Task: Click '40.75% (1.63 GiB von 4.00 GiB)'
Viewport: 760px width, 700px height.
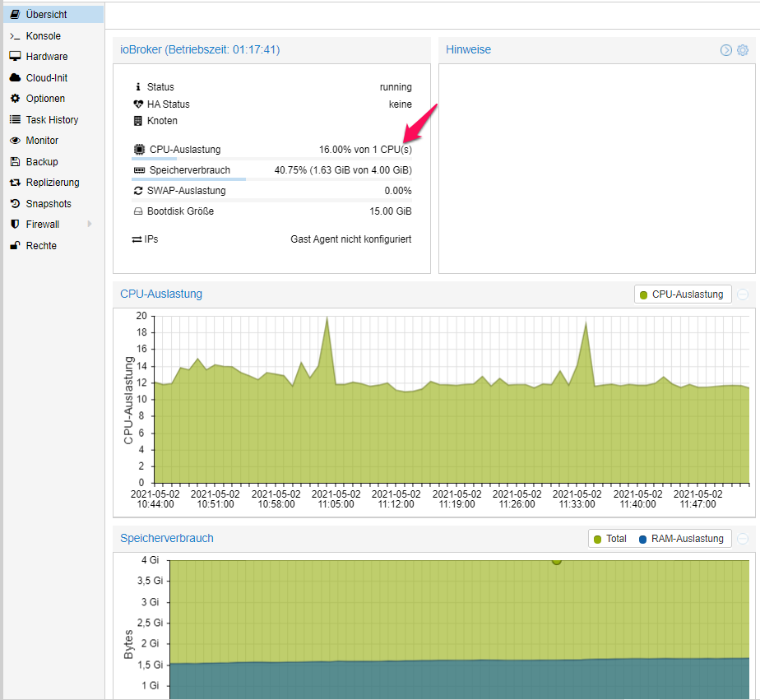Action: coord(343,170)
